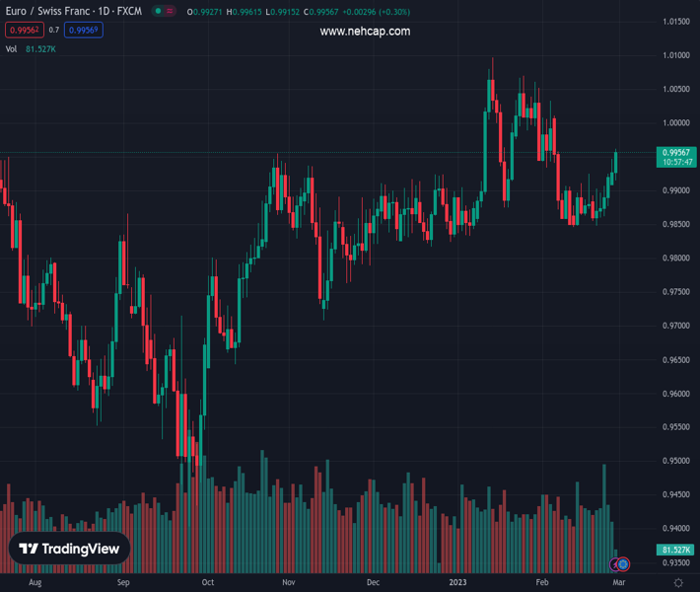Toggle the market status indicator pill
The height and width of the screenshot is (592, 700).
[x=165, y=12]
